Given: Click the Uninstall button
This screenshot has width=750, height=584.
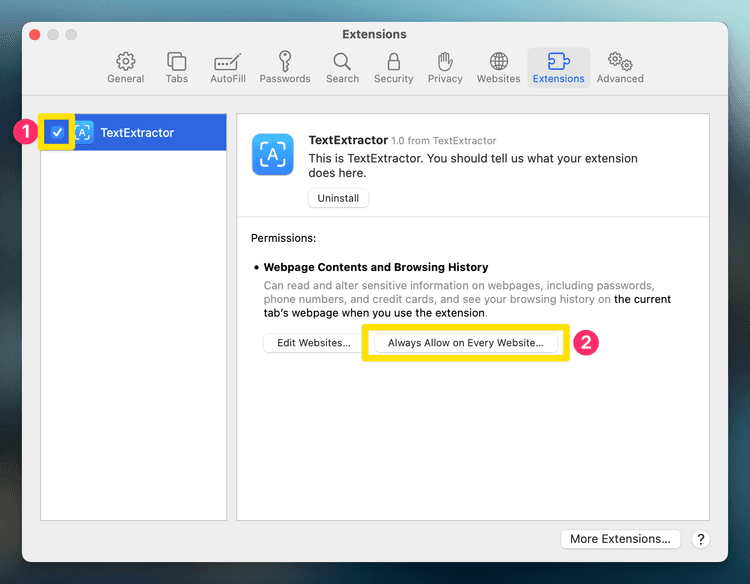Looking at the screenshot, I should (x=338, y=198).
